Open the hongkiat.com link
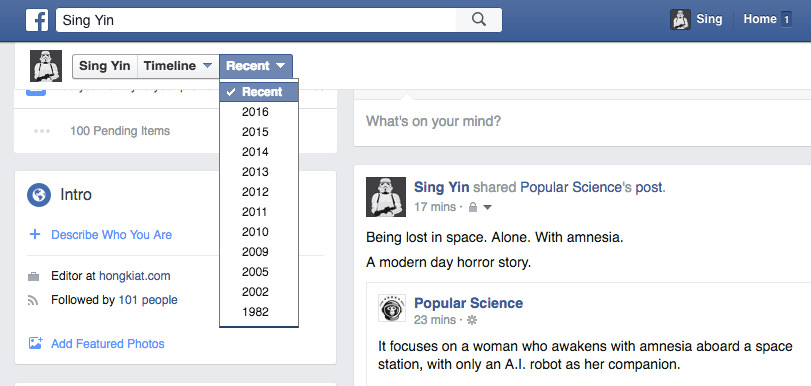This screenshot has height=386, width=811. click(x=134, y=276)
